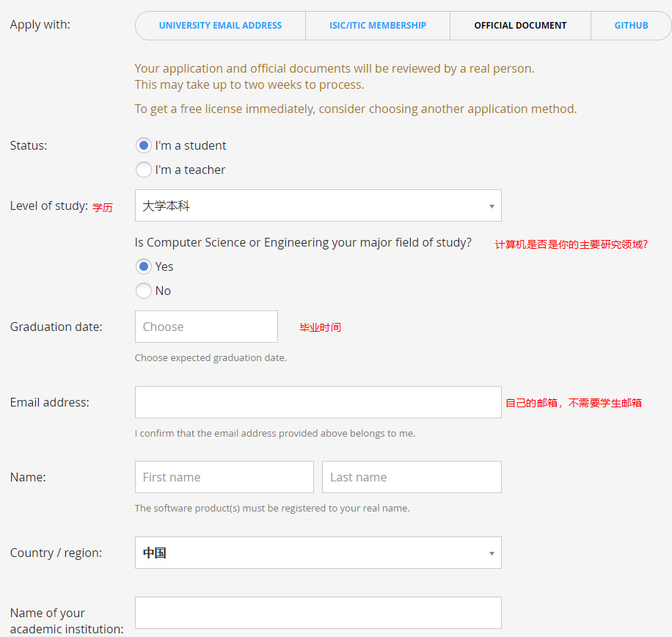Select the "I'm a student" radio button
The image size is (672, 637).
pos(144,145)
